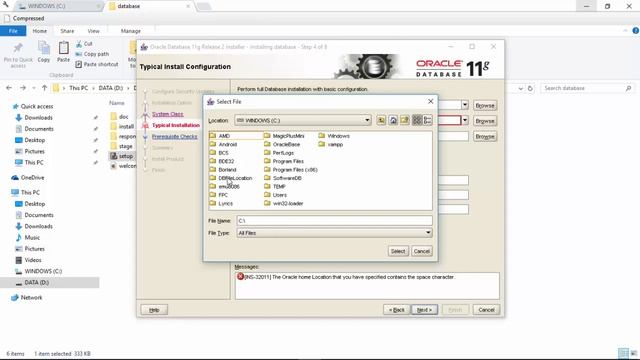The image size is (640, 360).
Task: Go Back in the Oracle installer
Action: (396, 310)
